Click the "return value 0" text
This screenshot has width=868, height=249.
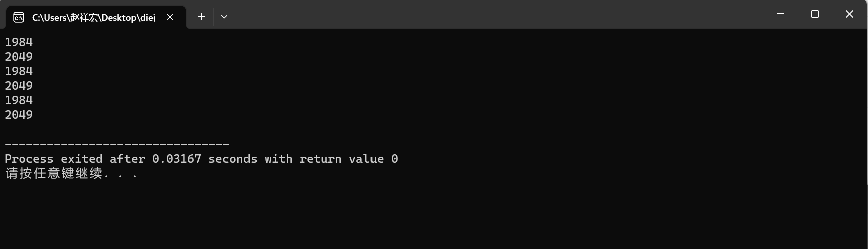[x=348, y=159]
